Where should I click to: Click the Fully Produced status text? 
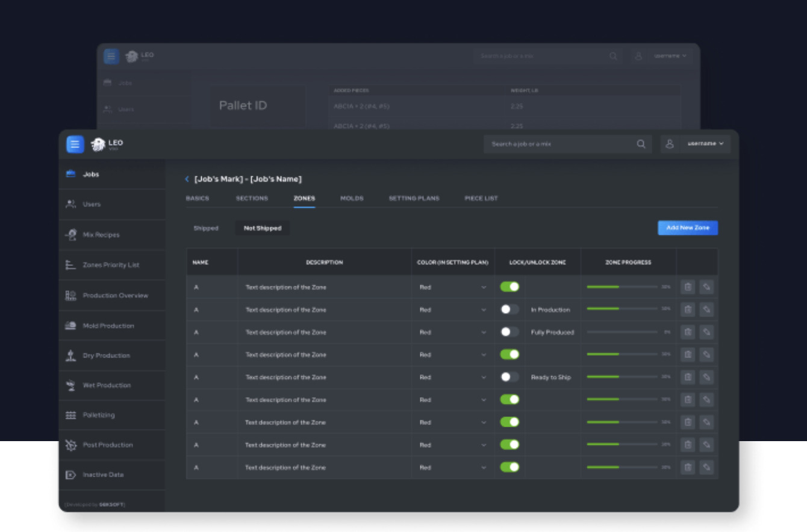552,332
